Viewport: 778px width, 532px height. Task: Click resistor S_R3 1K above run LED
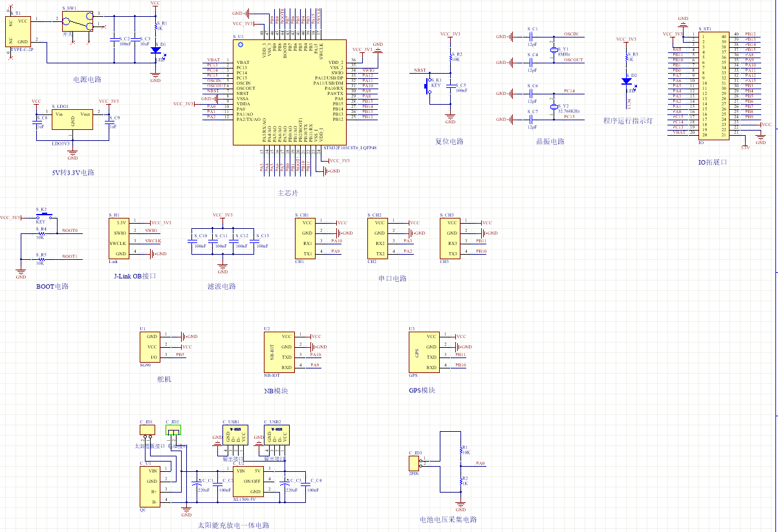tap(626, 56)
